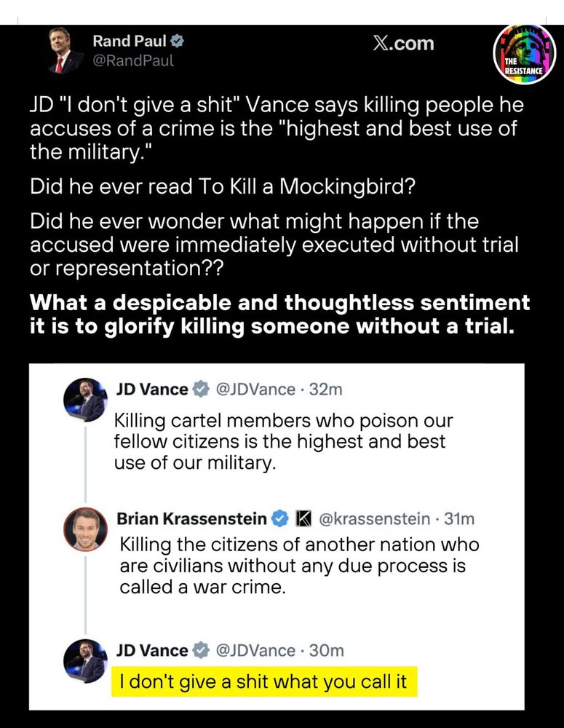The width and height of the screenshot is (564, 728).
Task: Click Brian Krassenstein's avatar
Action: tap(85, 529)
